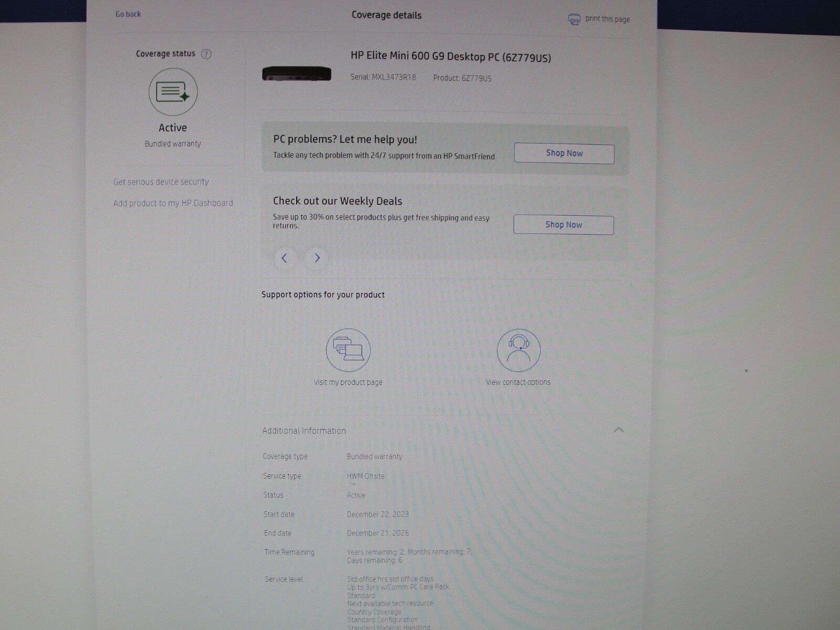Click Shop Now for HP SmartFriend
This screenshot has width=840, height=630.
click(564, 153)
